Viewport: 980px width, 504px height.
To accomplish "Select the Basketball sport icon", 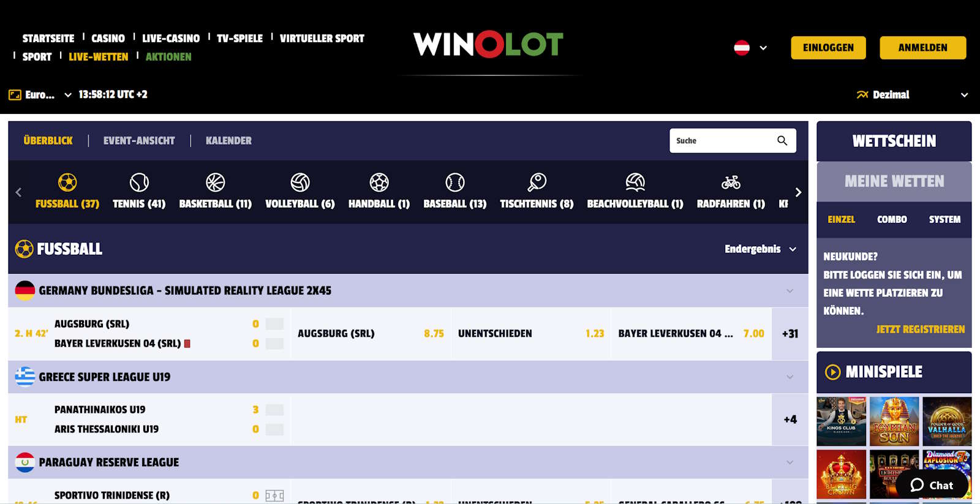I will click(x=216, y=182).
